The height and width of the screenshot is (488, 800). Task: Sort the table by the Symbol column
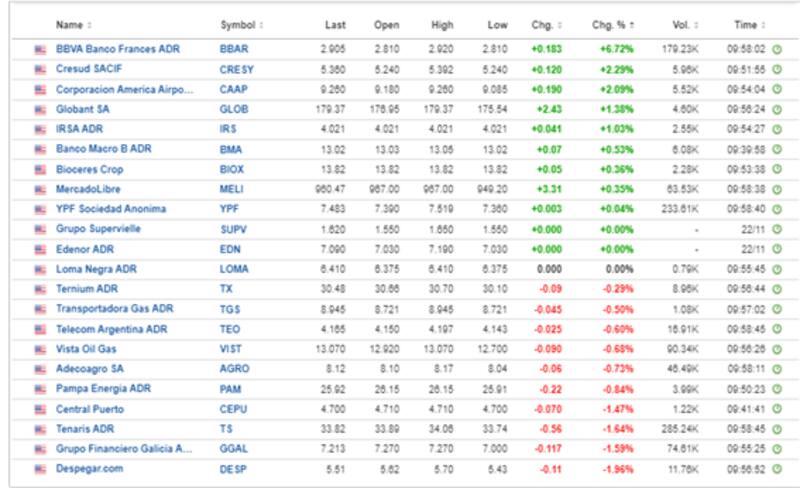pyautogui.click(x=241, y=24)
